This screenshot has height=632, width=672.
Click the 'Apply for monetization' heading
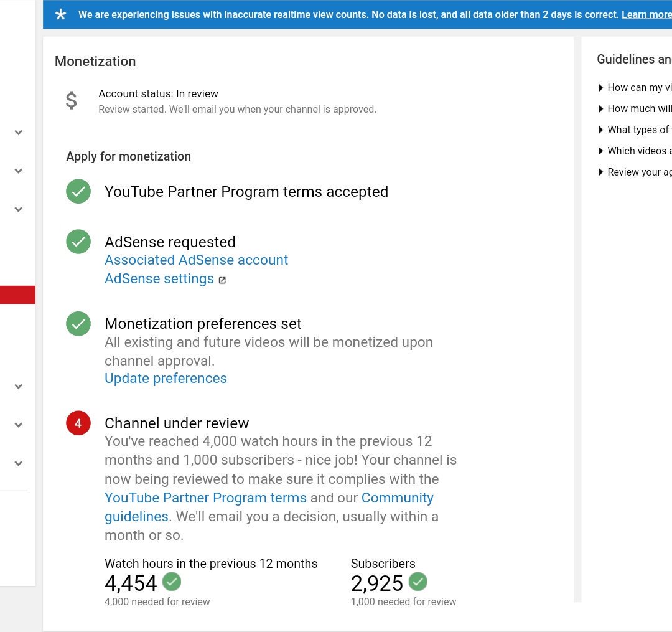129,156
